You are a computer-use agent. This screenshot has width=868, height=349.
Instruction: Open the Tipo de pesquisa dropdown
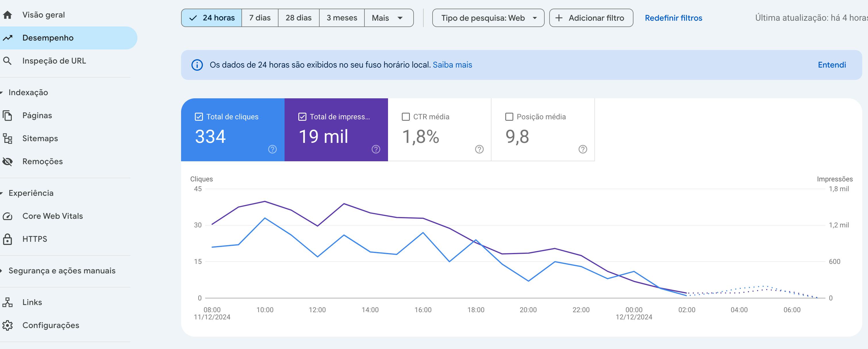click(x=488, y=18)
